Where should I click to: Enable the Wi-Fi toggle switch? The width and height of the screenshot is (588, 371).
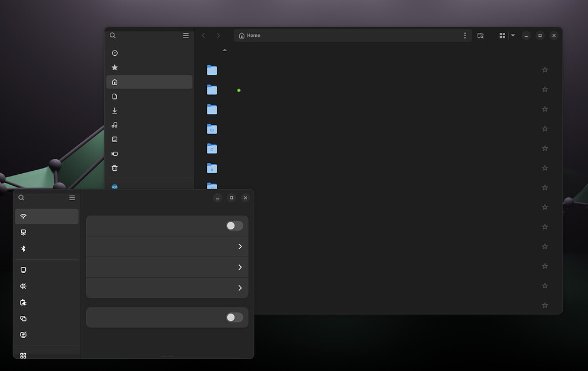click(x=234, y=225)
